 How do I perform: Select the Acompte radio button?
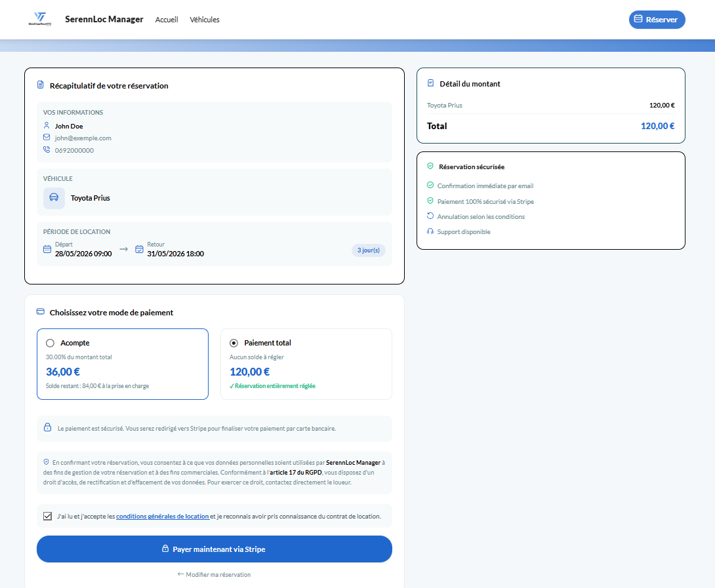click(x=50, y=343)
